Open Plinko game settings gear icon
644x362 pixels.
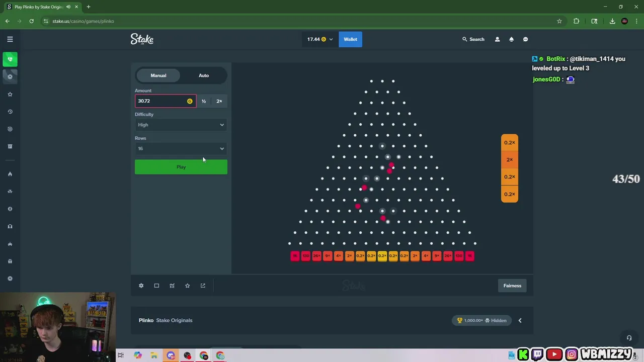[x=141, y=286]
